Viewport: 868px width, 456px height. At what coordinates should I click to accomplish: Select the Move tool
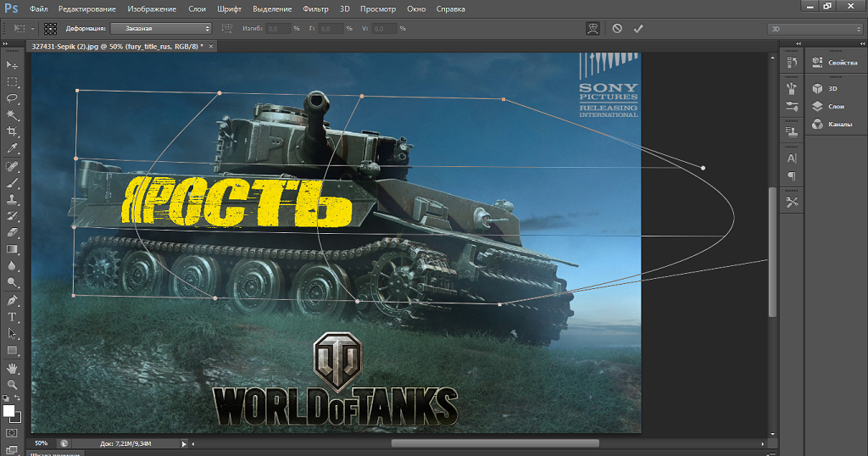[x=12, y=65]
